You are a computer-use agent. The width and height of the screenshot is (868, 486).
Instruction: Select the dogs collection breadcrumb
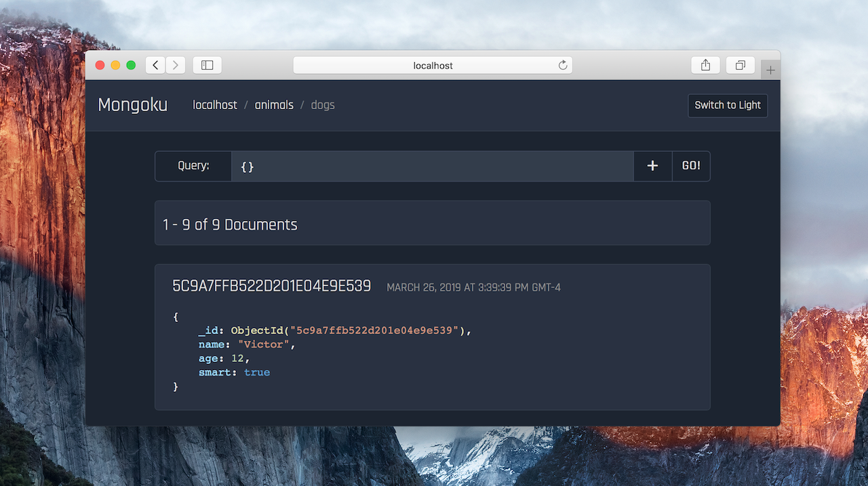(x=323, y=105)
